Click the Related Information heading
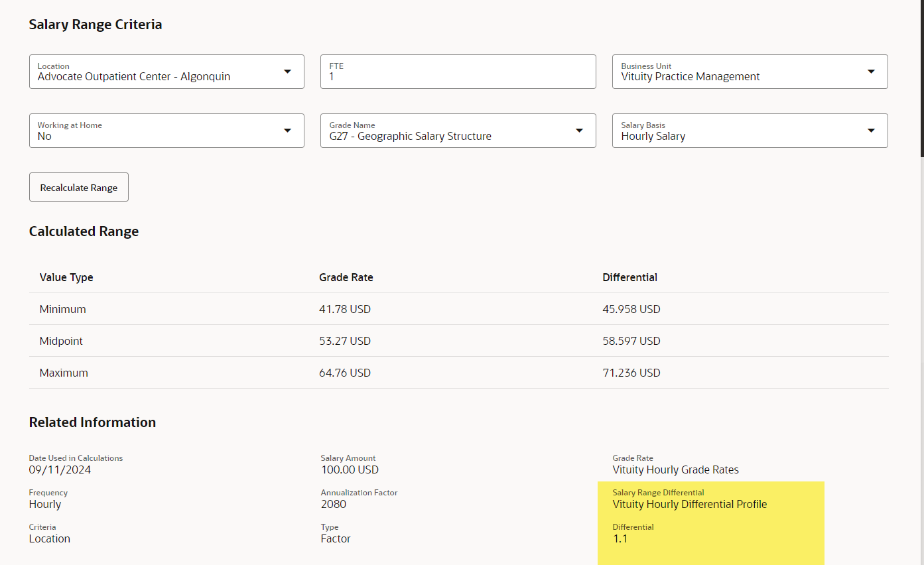Viewport: 924px width, 565px height. tap(93, 422)
